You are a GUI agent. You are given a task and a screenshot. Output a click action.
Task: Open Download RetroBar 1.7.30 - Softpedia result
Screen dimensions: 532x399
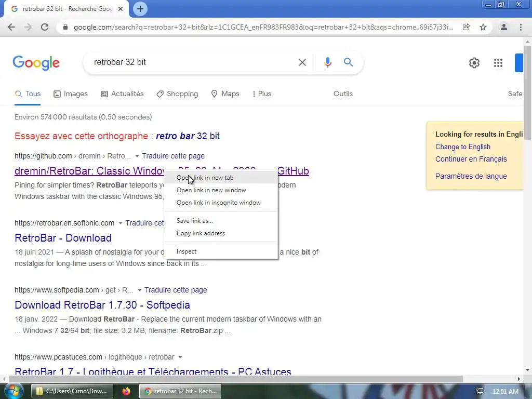[102, 305]
